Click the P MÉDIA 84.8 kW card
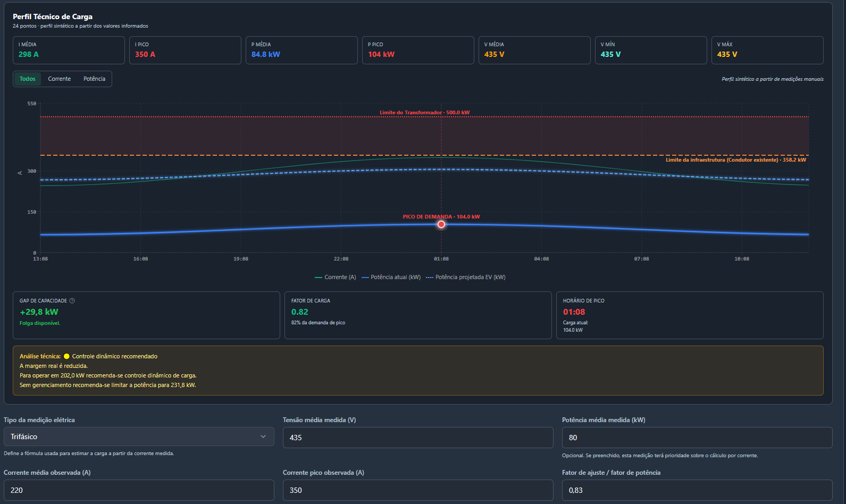 click(301, 50)
